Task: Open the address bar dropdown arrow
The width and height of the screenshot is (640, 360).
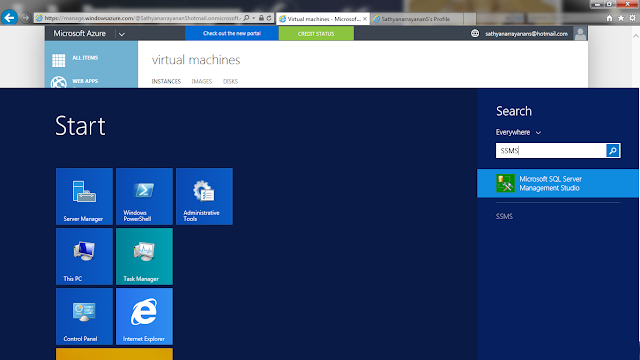Action: pyautogui.click(x=253, y=18)
